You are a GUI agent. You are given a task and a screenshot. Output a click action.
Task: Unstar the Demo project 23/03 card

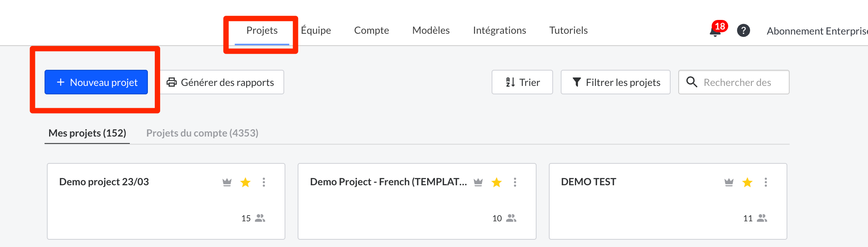coord(245,182)
